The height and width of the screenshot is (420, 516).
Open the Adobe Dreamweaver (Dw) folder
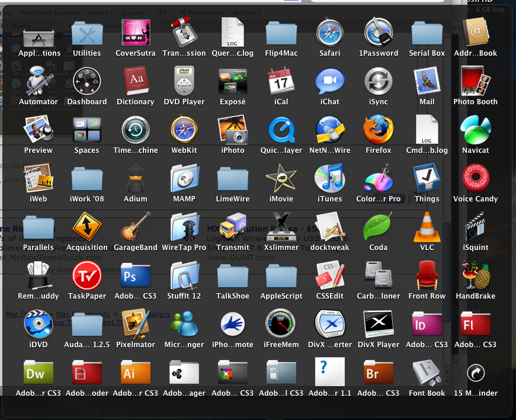(39, 372)
